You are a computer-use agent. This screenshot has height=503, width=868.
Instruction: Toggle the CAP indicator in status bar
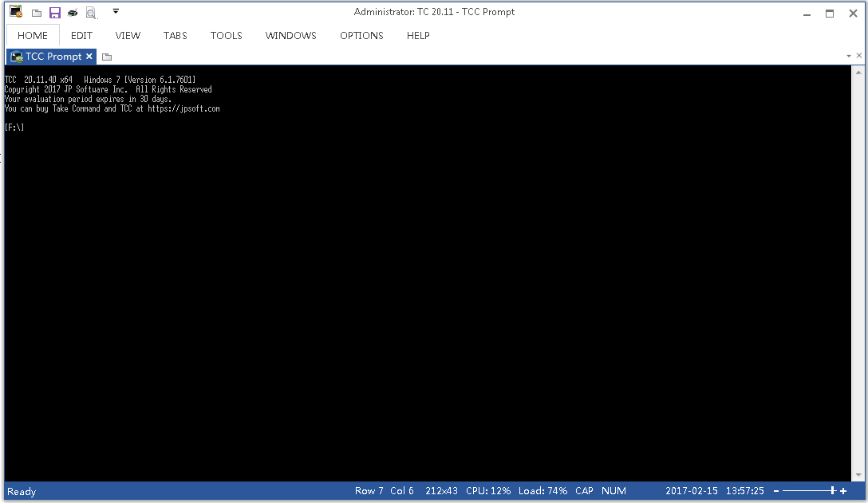pos(584,491)
